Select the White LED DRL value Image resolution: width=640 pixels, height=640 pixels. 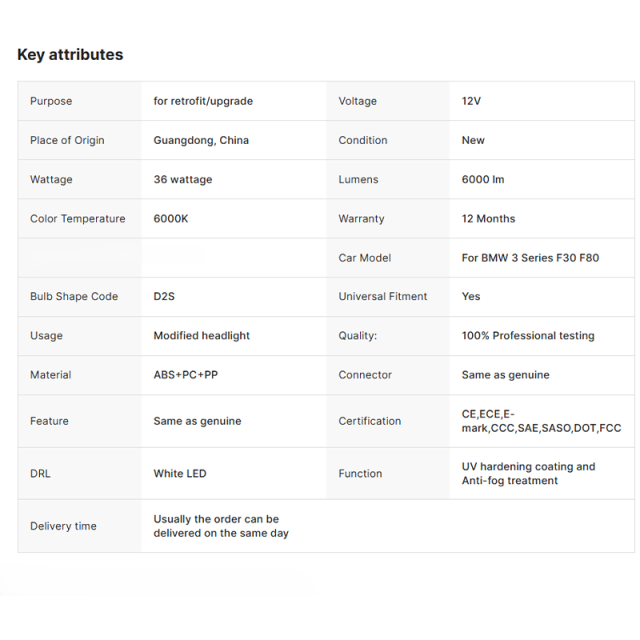pyautogui.click(x=180, y=473)
